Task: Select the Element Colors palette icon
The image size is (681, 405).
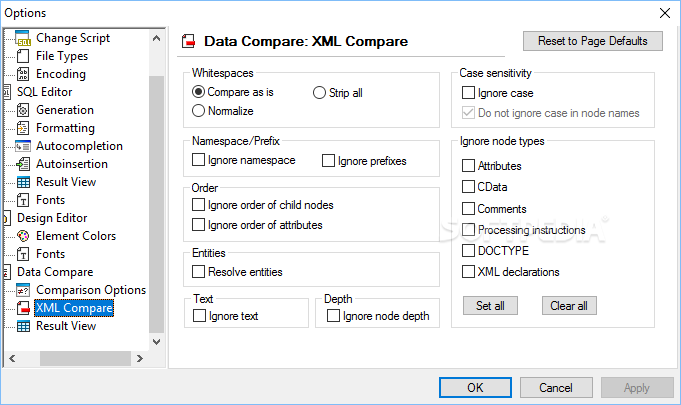Action: [x=23, y=236]
